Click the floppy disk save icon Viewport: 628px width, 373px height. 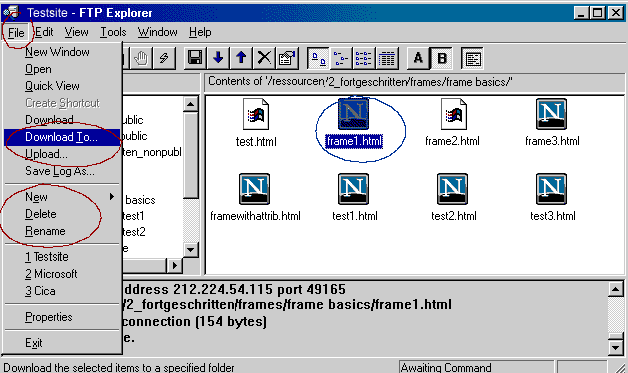click(195, 58)
